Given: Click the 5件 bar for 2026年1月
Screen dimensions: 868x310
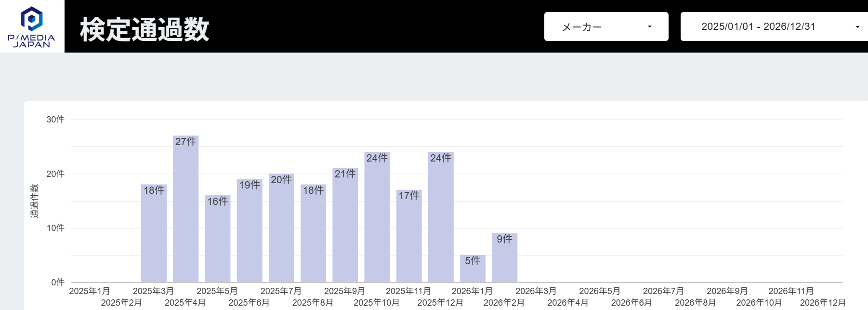Looking at the screenshot, I should [473, 271].
